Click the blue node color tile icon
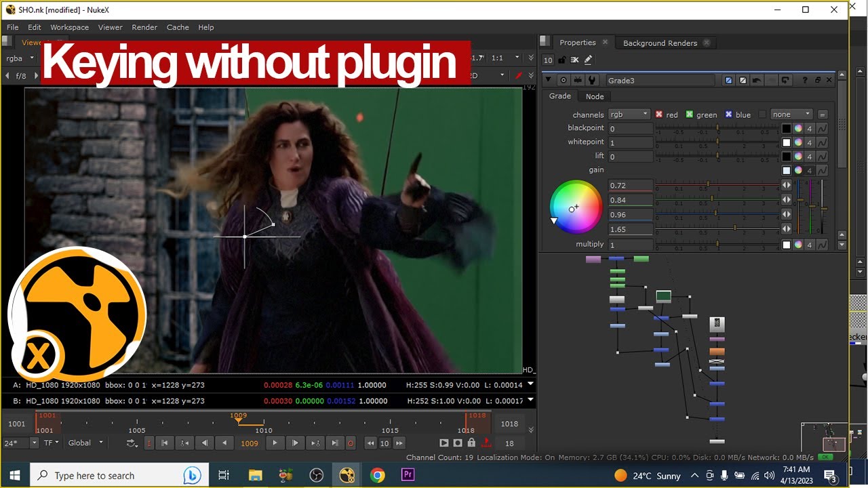Screen dimensions: 868x488 click(x=728, y=80)
